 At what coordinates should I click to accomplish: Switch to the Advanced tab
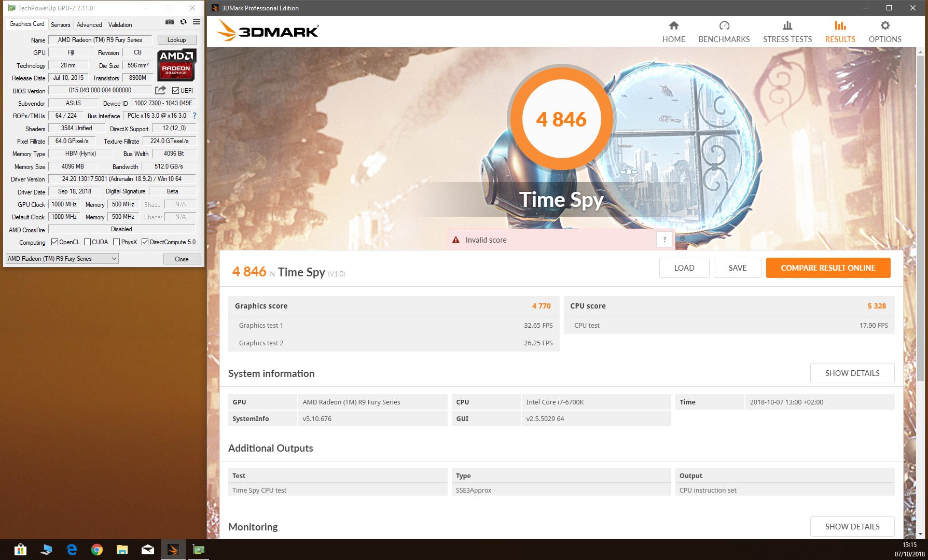click(89, 24)
